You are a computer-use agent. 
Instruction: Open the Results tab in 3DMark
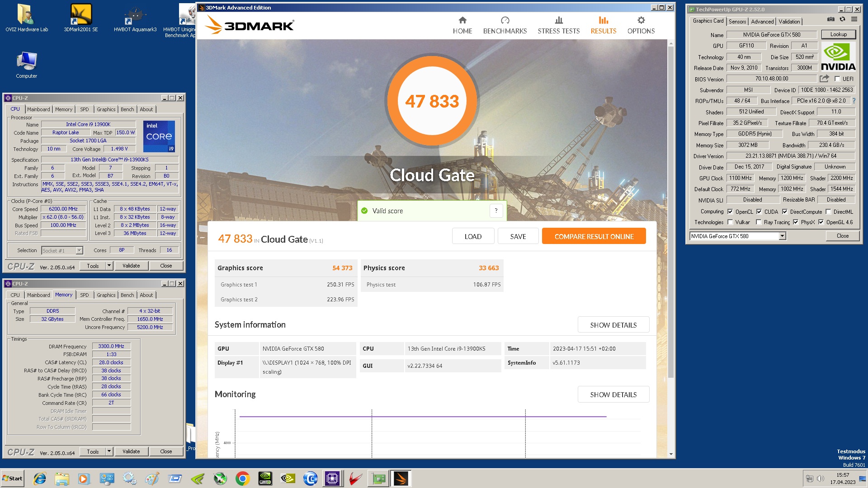pyautogui.click(x=604, y=25)
